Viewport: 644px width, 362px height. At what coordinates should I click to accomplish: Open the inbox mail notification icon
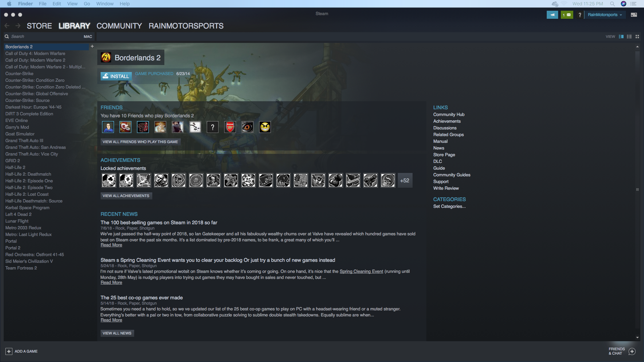pos(567,15)
